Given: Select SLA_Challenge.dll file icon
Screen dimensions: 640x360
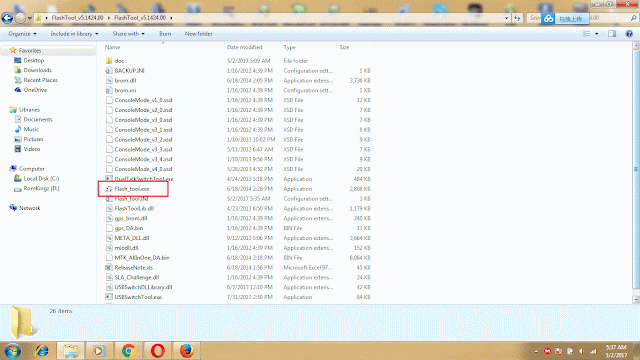Looking at the screenshot, I should [x=109, y=278].
